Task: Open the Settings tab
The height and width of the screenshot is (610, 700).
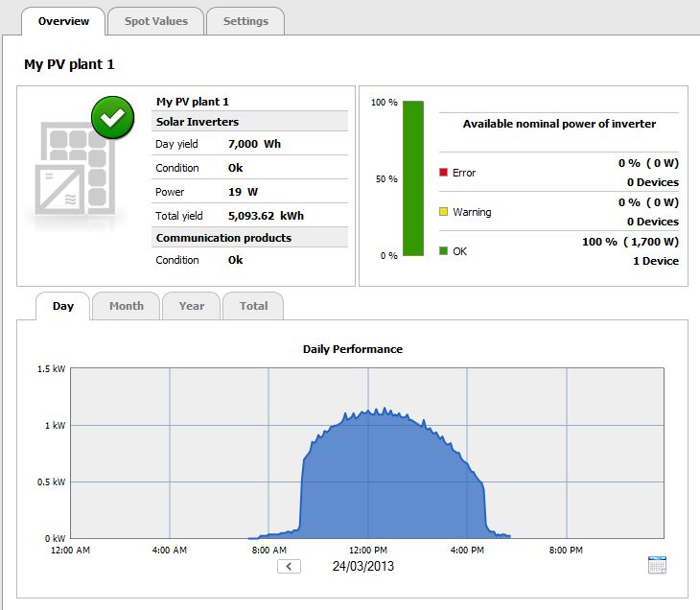Action: point(245,21)
